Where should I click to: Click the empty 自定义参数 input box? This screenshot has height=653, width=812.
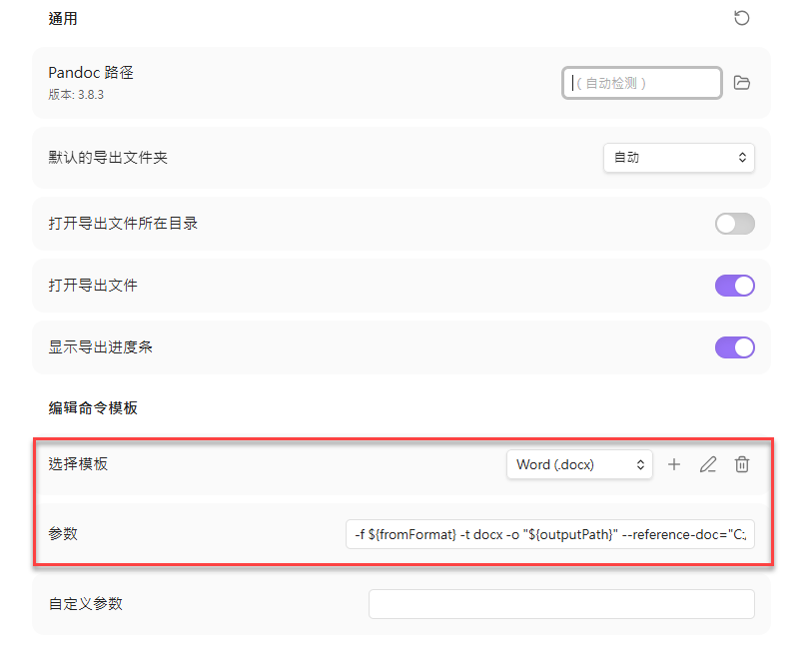(x=561, y=604)
